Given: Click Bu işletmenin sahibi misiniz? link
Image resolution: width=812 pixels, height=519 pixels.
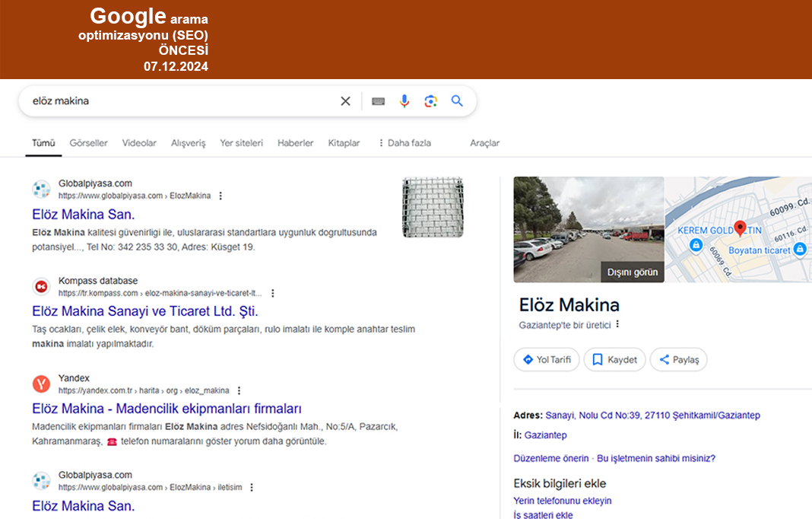Looking at the screenshot, I should coord(656,458).
